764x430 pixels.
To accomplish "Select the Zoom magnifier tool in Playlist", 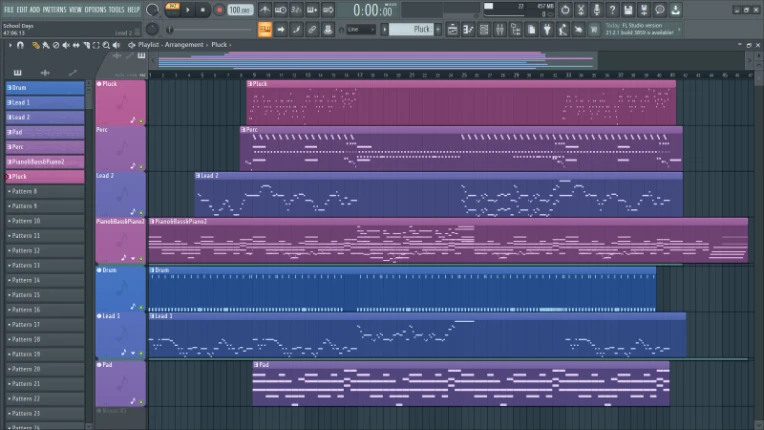I will tap(106, 45).
